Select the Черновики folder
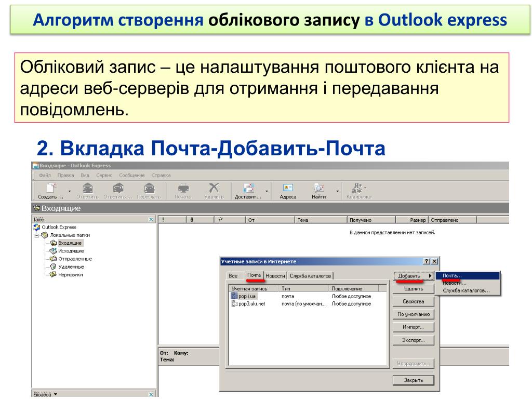The height and width of the screenshot is (399, 532). [x=70, y=275]
